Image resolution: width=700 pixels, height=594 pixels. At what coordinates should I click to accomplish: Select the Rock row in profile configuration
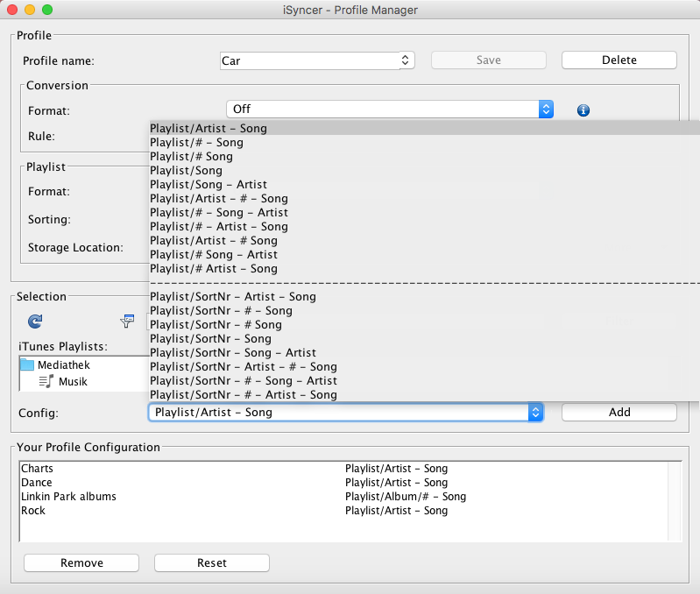(343, 511)
